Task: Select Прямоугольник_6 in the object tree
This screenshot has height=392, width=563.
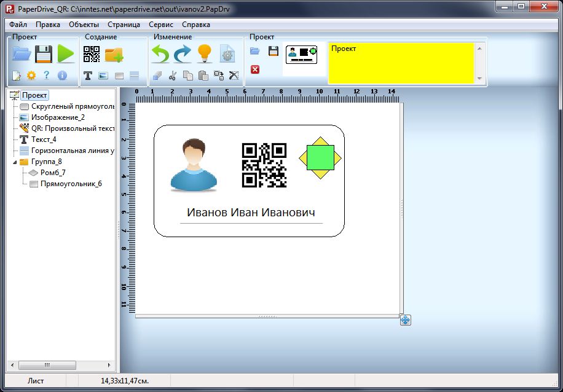Action: pos(71,184)
